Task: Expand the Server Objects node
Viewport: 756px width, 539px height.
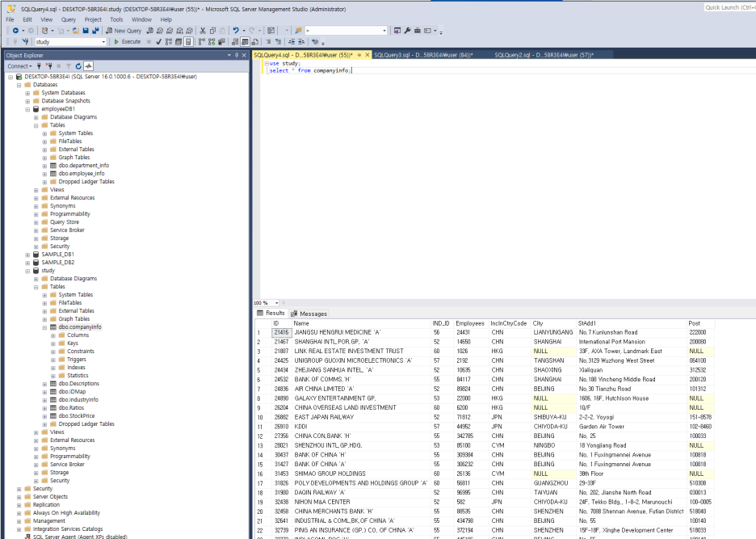Action: [19, 497]
